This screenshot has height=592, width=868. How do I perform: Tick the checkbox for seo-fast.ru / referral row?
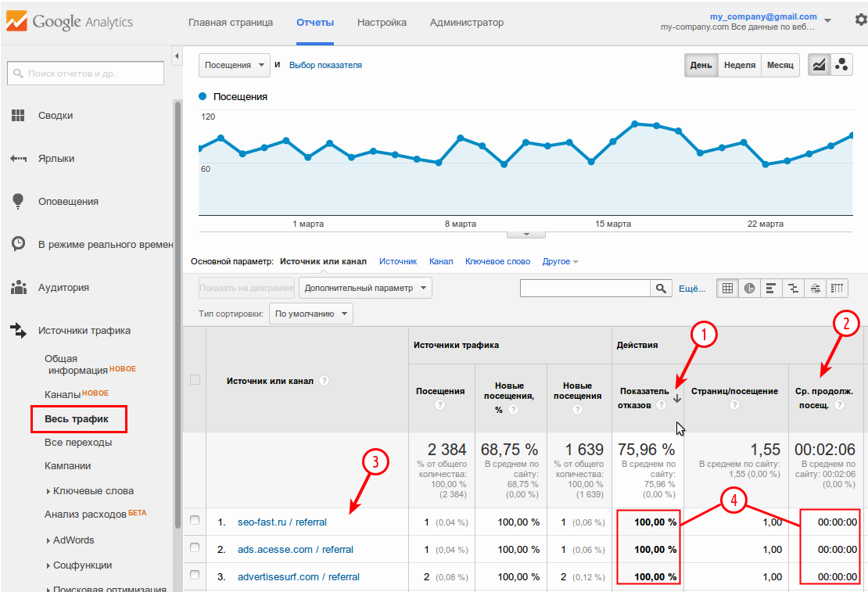[195, 521]
